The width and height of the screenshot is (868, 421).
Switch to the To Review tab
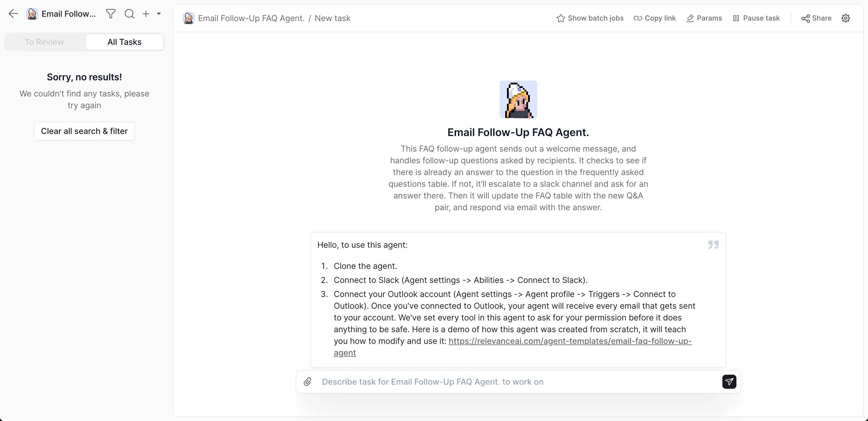pyautogui.click(x=44, y=42)
